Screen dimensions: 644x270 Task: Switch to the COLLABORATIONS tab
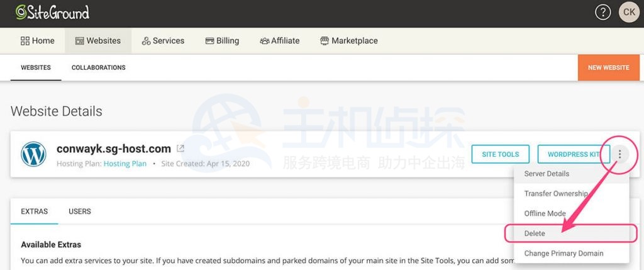99,67
